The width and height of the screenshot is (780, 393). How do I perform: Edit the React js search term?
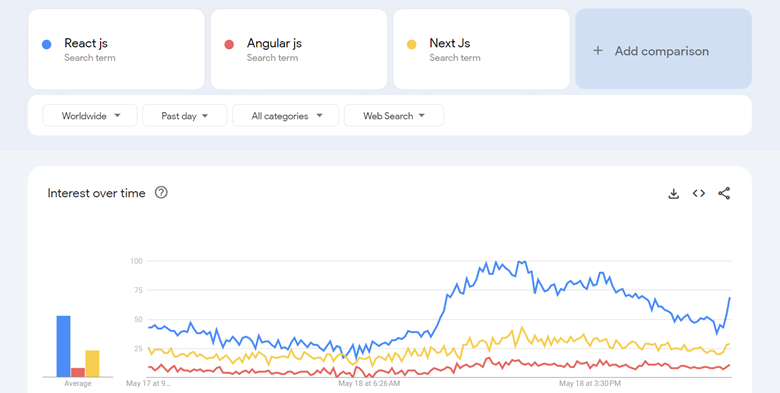pos(116,49)
